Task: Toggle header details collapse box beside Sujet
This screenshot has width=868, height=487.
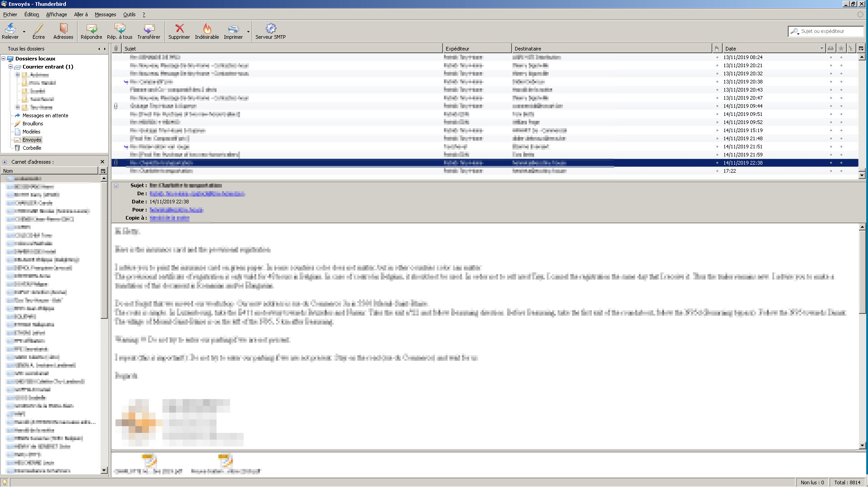Action: pos(116,186)
